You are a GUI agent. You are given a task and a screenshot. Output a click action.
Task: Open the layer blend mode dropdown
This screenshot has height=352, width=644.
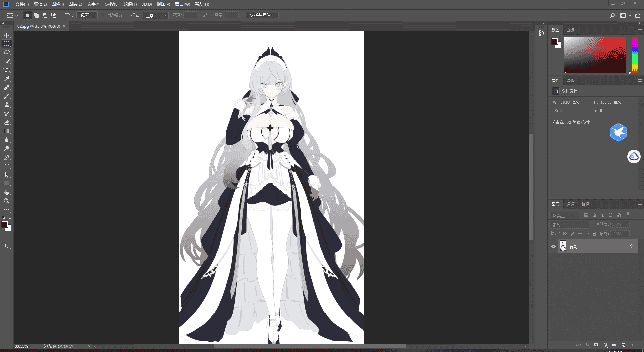[x=569, y=225]
